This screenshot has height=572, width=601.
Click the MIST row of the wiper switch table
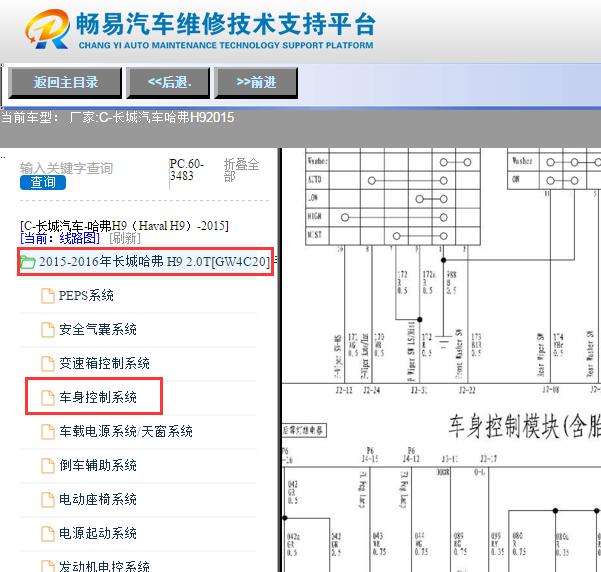pos(393,236)
